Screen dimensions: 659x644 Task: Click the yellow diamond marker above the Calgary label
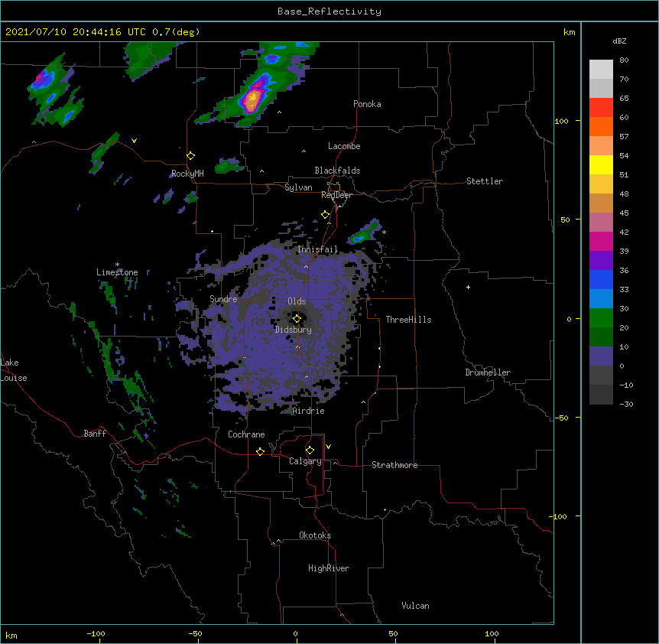click(310, 450)
